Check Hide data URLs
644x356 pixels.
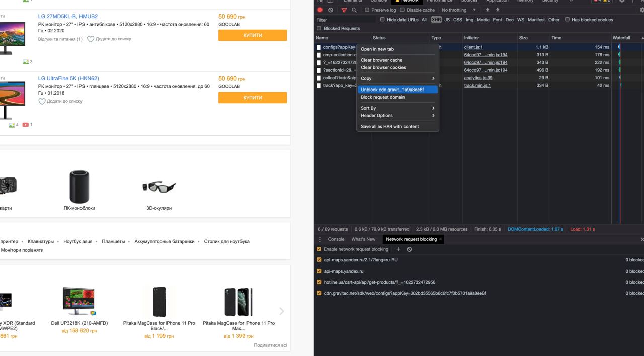(x=382, y=20)
